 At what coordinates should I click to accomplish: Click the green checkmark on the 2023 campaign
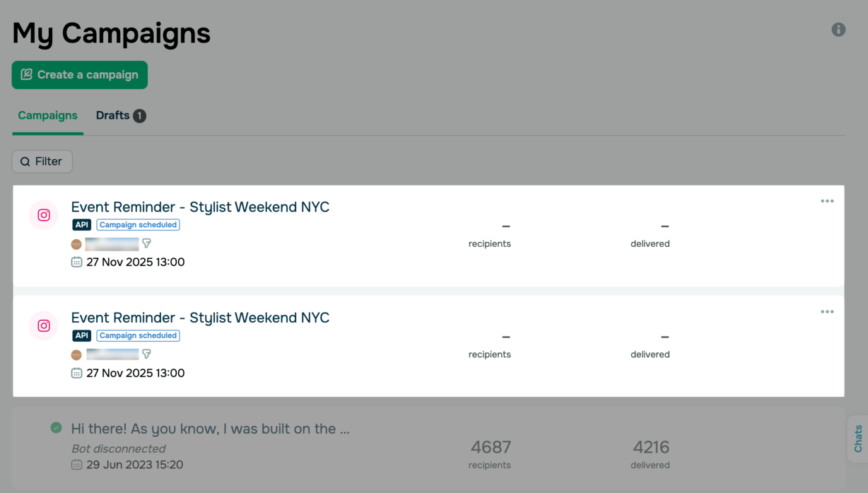point(57,427)
